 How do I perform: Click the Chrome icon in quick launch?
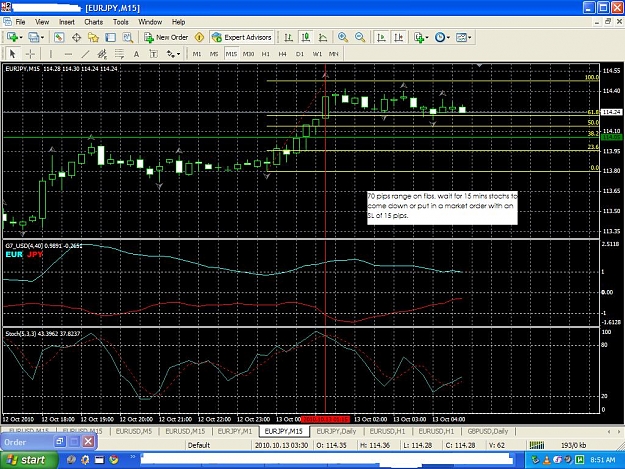point(114,460)
